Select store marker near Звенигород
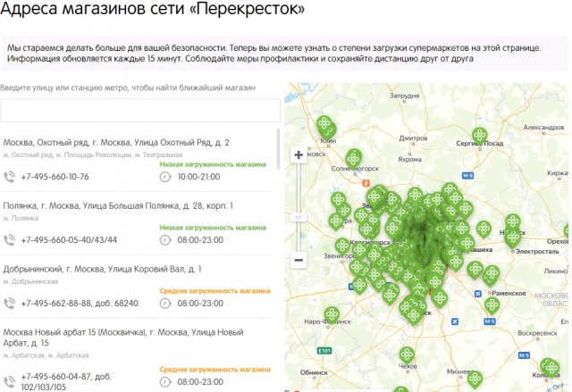 point(342,246)
